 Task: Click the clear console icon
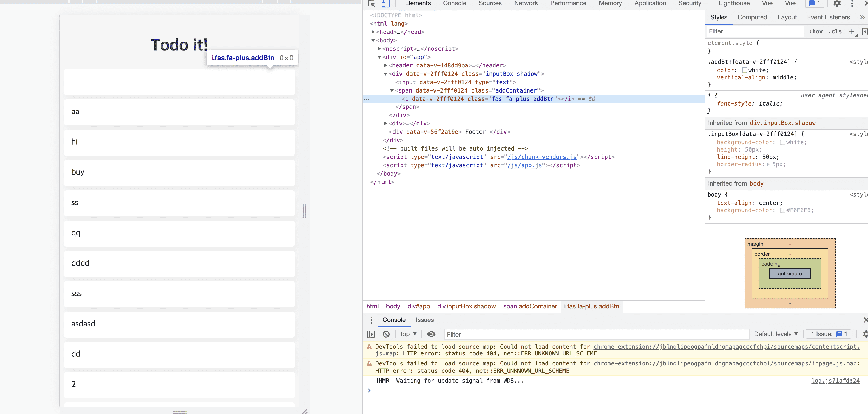pyautogui.click(x=386, y=334)
